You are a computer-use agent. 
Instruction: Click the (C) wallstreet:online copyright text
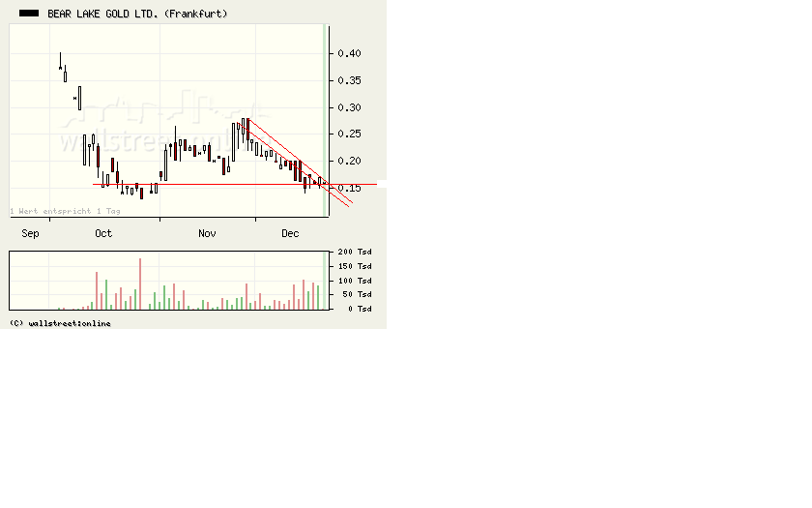pyautogui.click(x=60, y=323)
